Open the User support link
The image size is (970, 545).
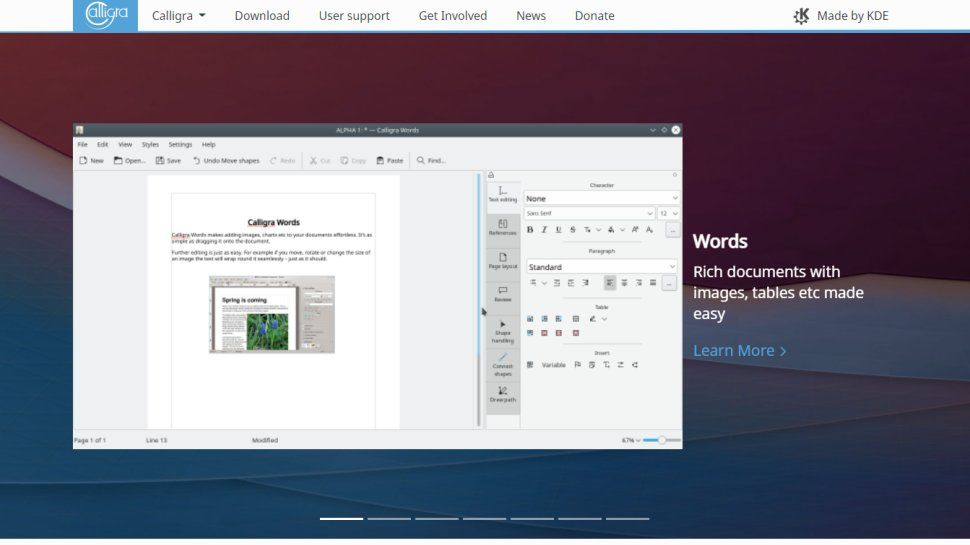coord(354,15)
